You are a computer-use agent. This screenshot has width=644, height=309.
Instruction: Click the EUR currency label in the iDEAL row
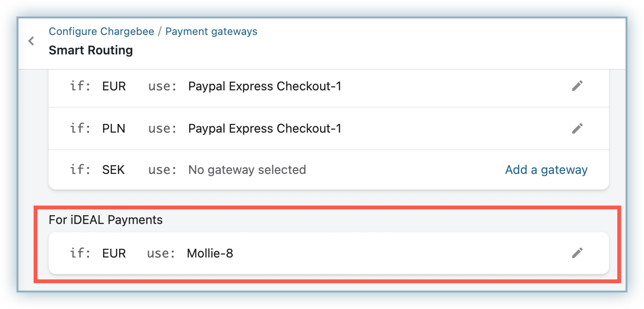114,253
